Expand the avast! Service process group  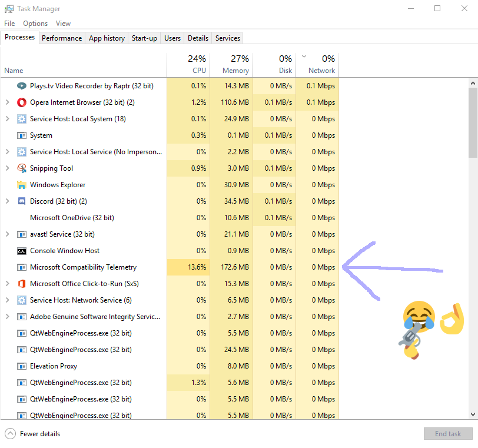(x=8, y=234)
